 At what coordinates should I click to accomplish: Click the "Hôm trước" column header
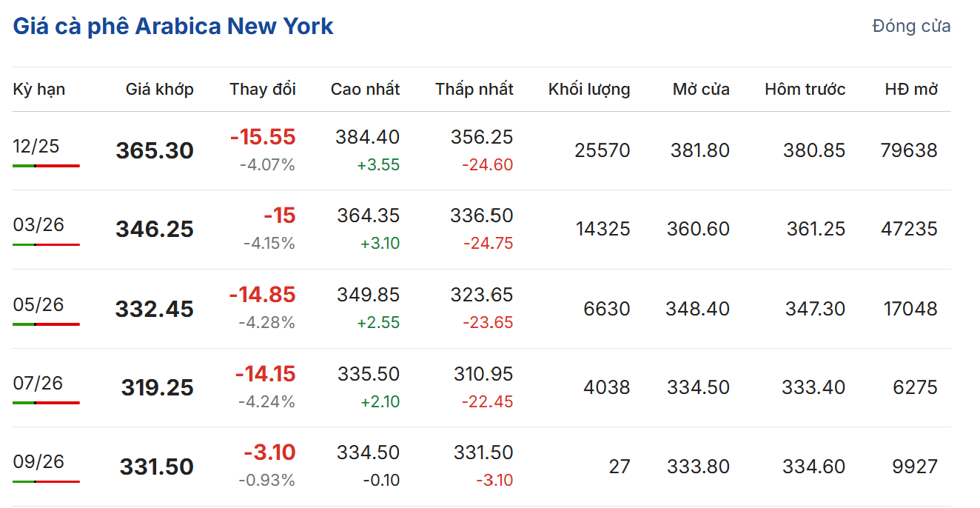(805, 90)
